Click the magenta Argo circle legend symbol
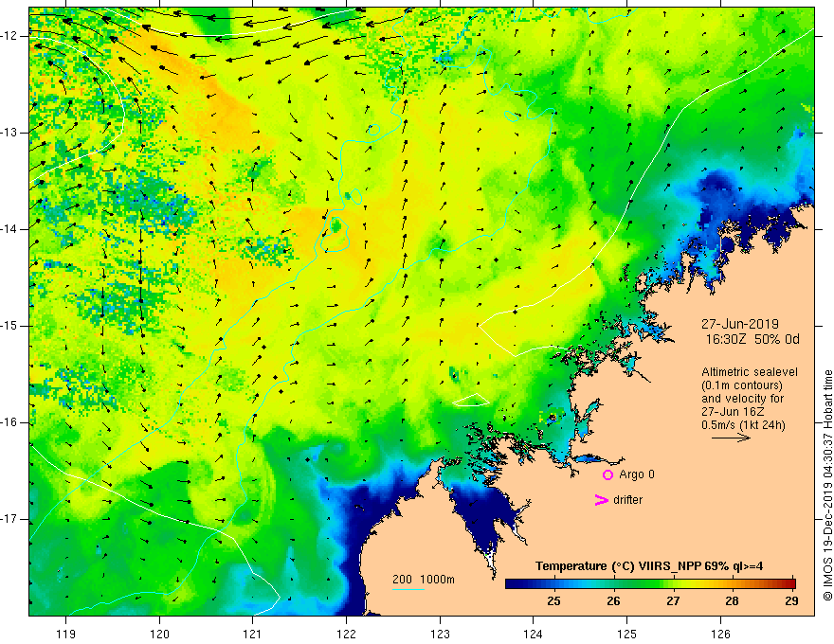 pyautogui.click(x=607, y=474)
